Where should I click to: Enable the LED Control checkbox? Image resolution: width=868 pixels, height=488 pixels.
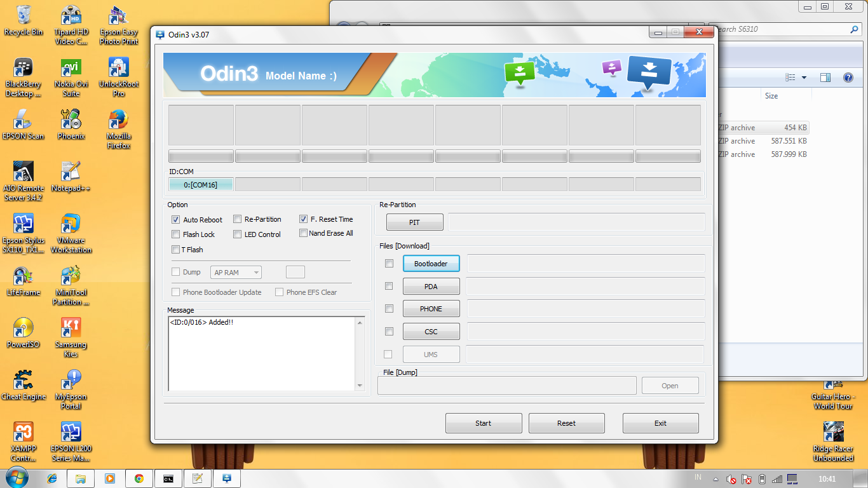tap(237, 234)
